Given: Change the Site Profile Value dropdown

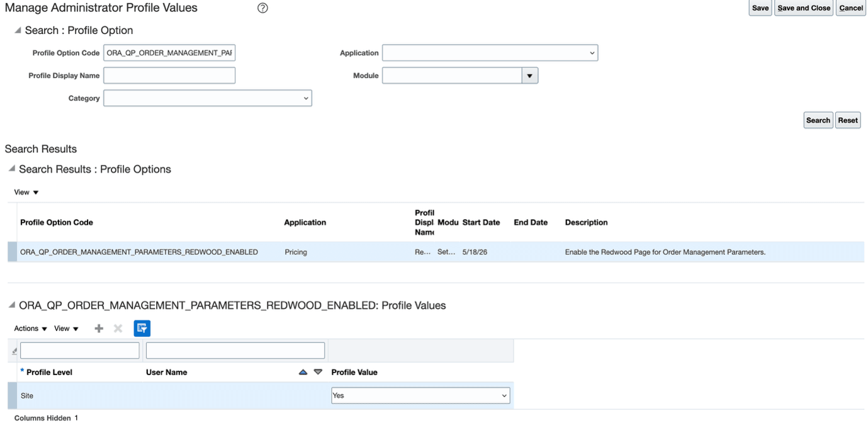Looking at the screenshot, I should (420, 395).
